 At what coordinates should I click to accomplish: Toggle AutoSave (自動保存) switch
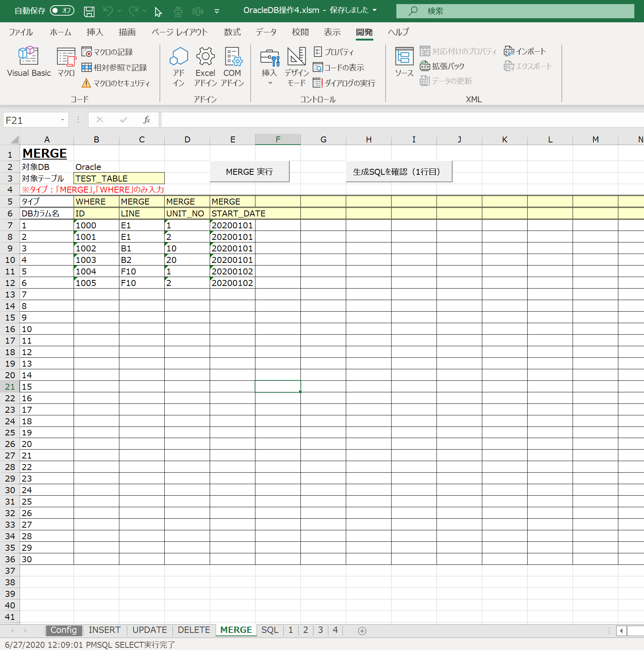(62, 10)
